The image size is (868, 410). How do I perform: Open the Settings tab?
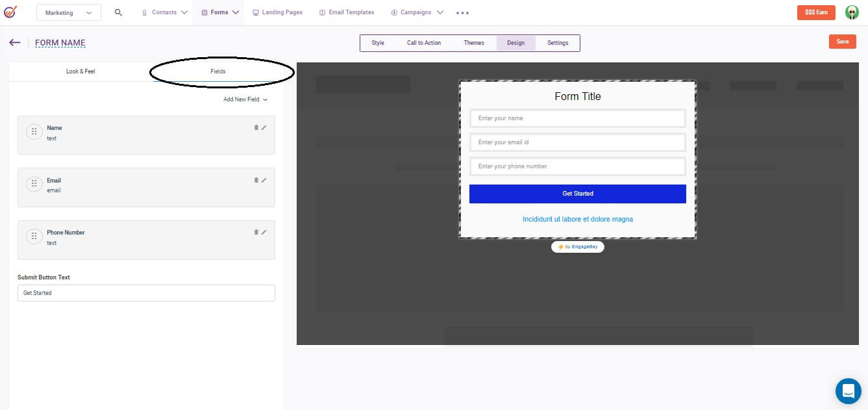click(x=557, y=42)
